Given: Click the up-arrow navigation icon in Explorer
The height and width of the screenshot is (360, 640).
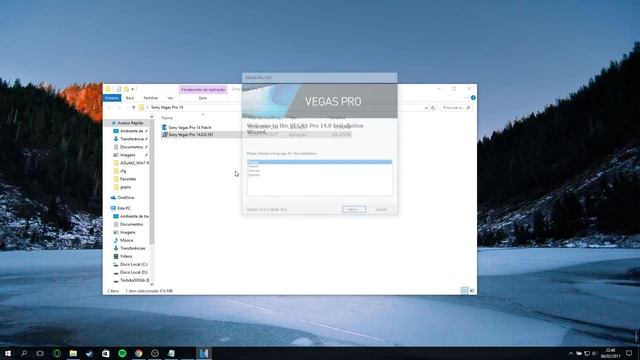Looking at the screenshot, I should (x=133, y=108).
